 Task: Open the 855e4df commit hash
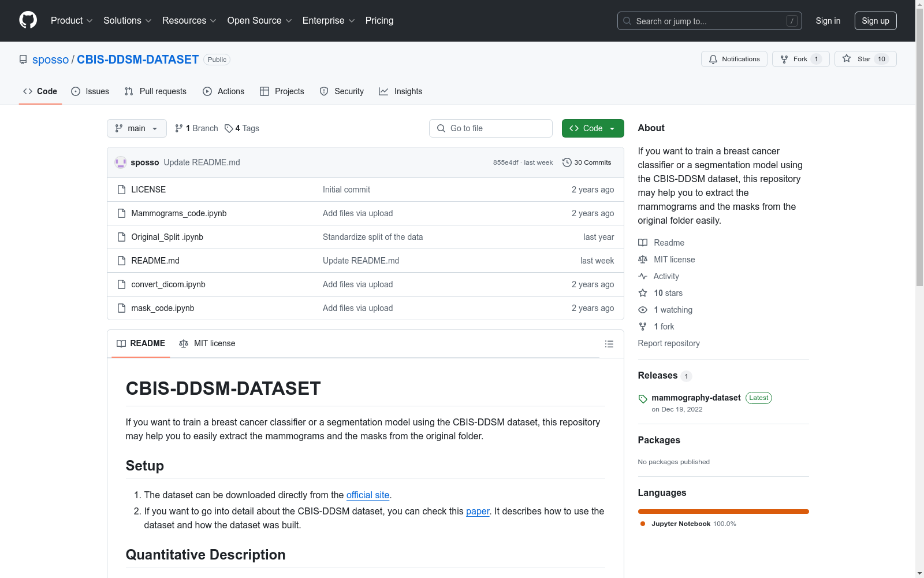505,162
